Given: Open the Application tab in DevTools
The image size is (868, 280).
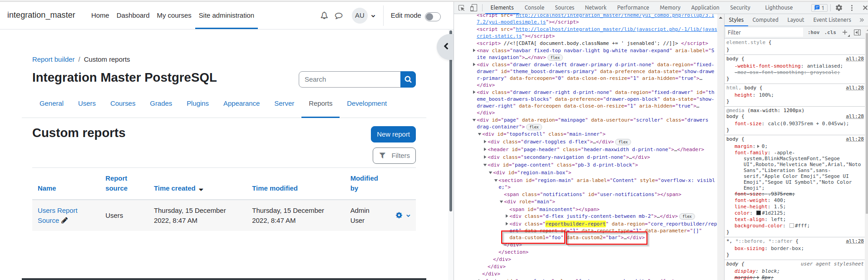Looking at the screenshot, I should 705,8.
